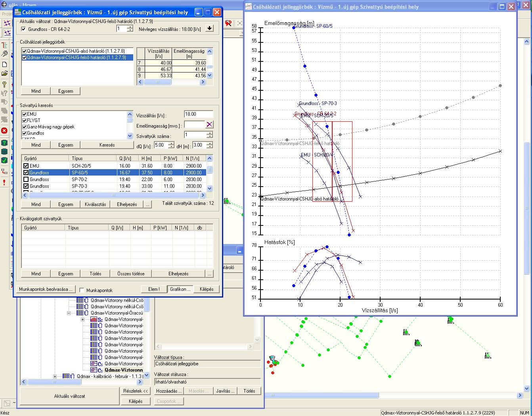
Task: Uncheck Qdmax-Víztoronnyal-CSHJG-alsó határoló curve
Action: pos(25,51)
